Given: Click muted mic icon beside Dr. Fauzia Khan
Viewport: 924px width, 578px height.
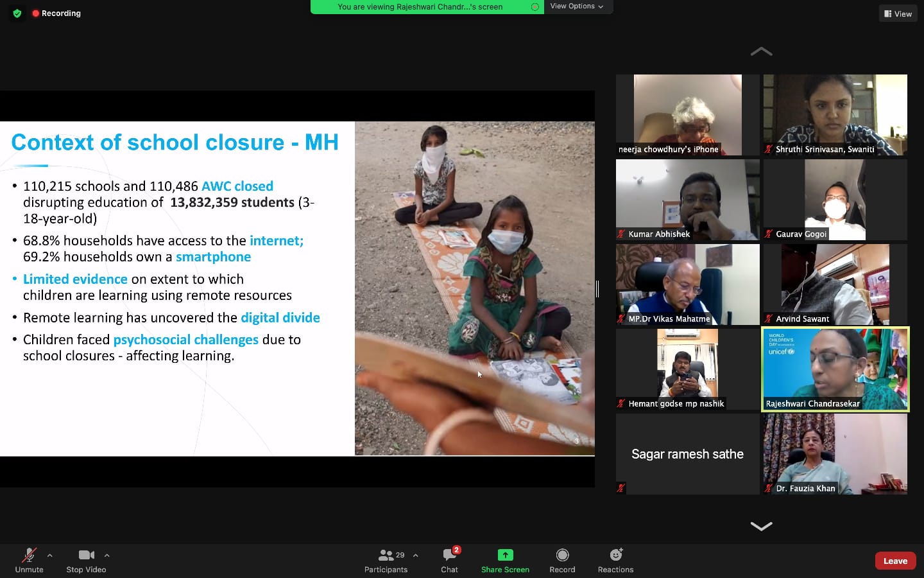Looking at the screenshot, I should coord(768,488).
